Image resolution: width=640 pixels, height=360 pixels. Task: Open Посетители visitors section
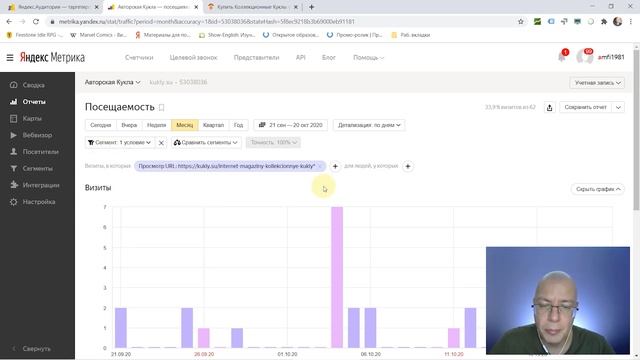tap(40, 152)
